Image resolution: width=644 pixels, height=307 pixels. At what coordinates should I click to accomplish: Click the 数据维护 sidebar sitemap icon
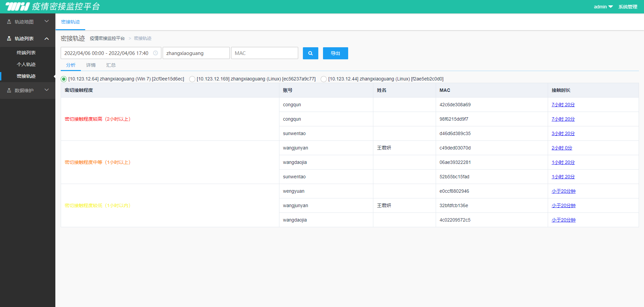pos(9,90)
